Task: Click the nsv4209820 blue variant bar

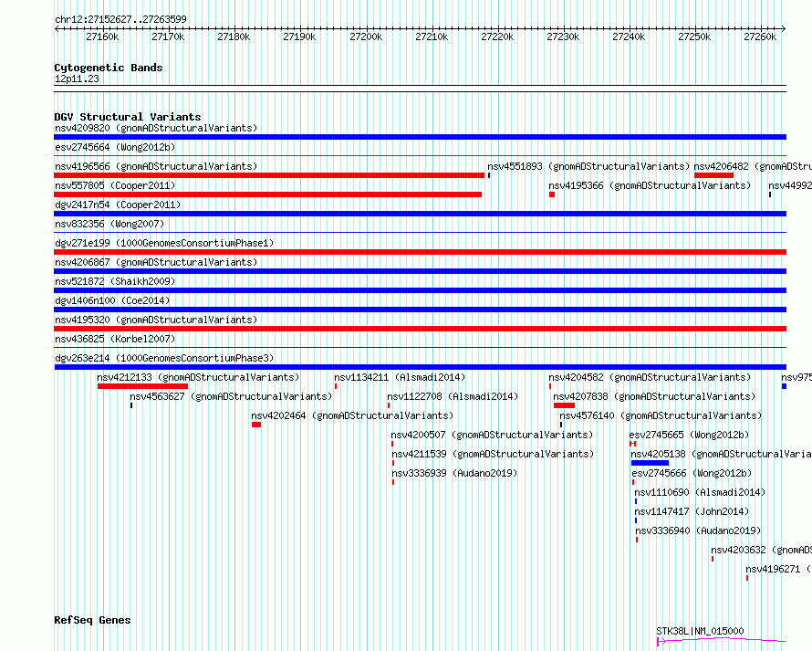Action: coord(420,137)
